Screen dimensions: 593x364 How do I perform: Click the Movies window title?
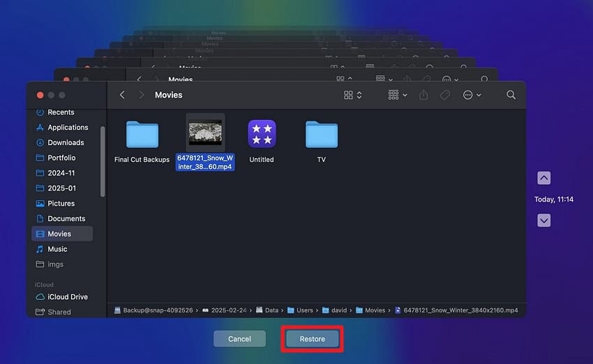click(169, 95)
